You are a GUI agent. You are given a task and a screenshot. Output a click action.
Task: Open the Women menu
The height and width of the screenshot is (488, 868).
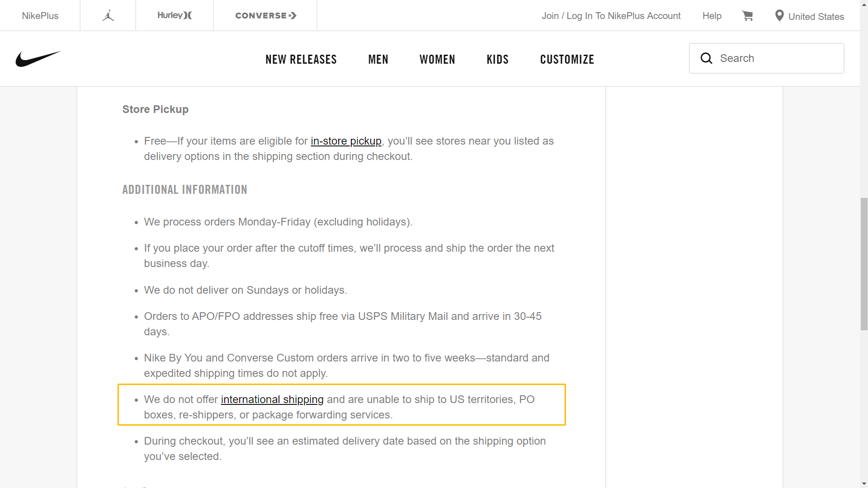[x=437, y=59]
